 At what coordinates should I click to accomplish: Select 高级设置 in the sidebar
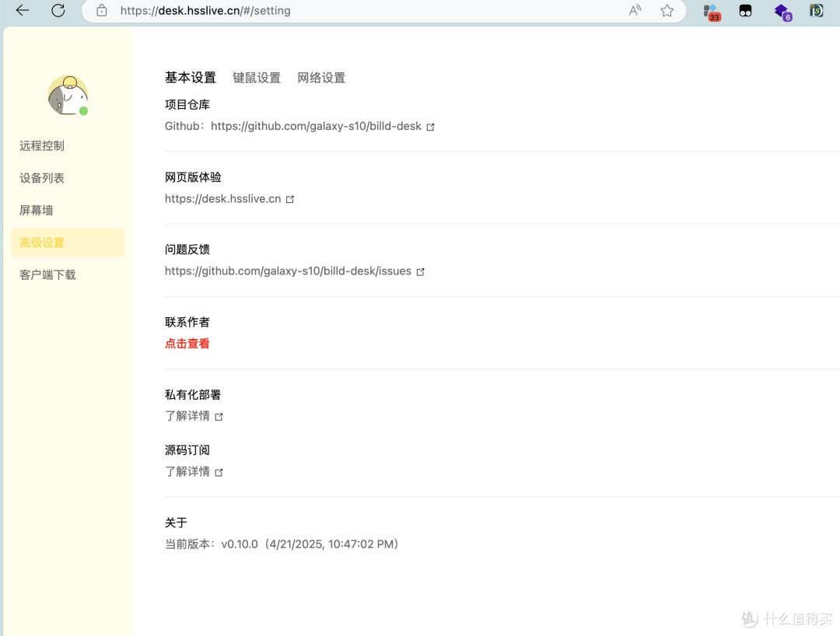pos(68,243)
